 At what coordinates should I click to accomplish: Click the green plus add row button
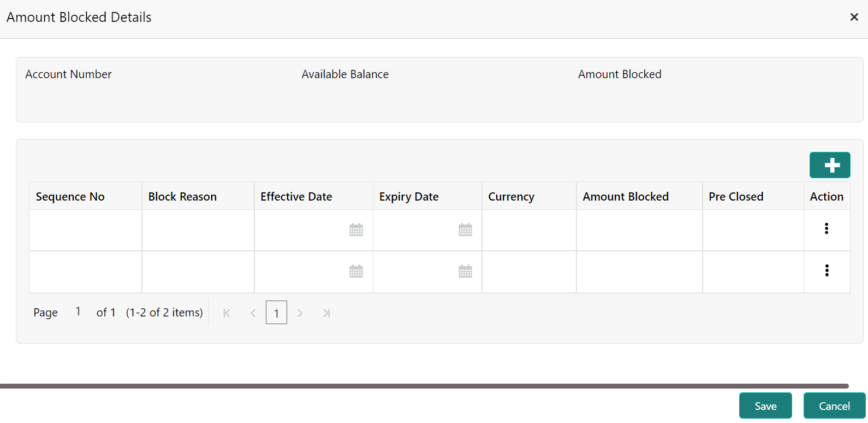coord(830,165)
